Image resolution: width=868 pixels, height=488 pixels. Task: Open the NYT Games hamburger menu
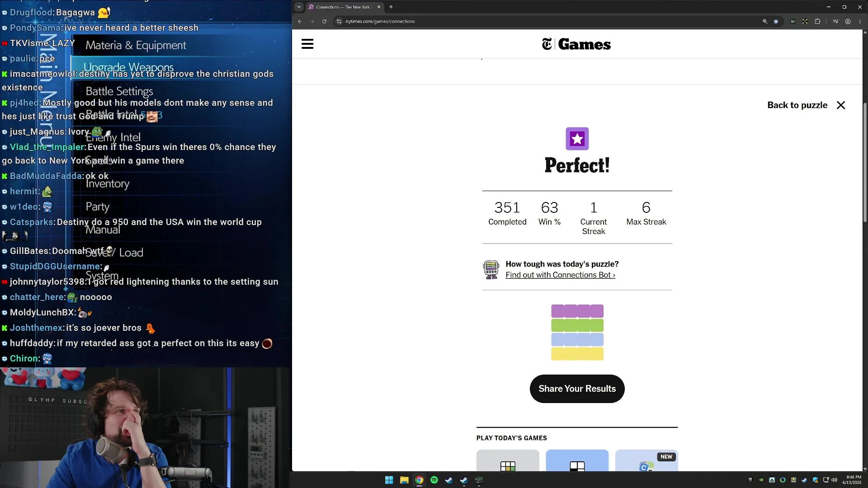coord(307,44)
